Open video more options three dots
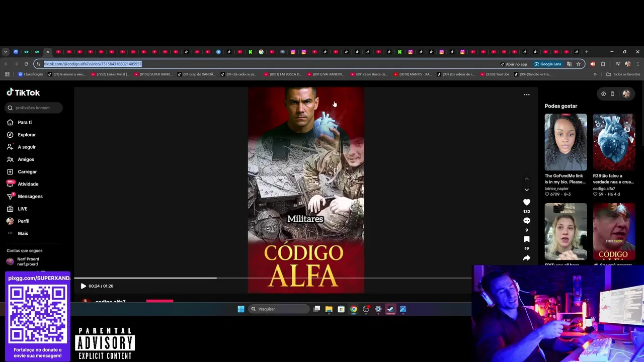The width and height of the screenshot is (644, 362). (527, 95)
